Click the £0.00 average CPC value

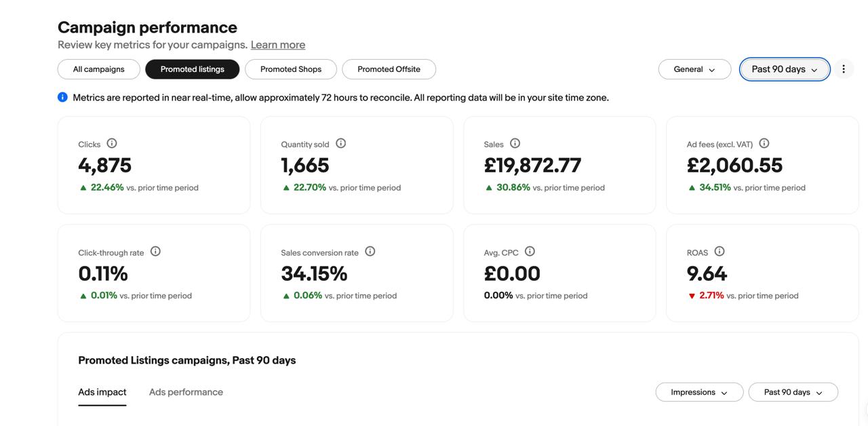pyautogui.click(x=512, y=273)
